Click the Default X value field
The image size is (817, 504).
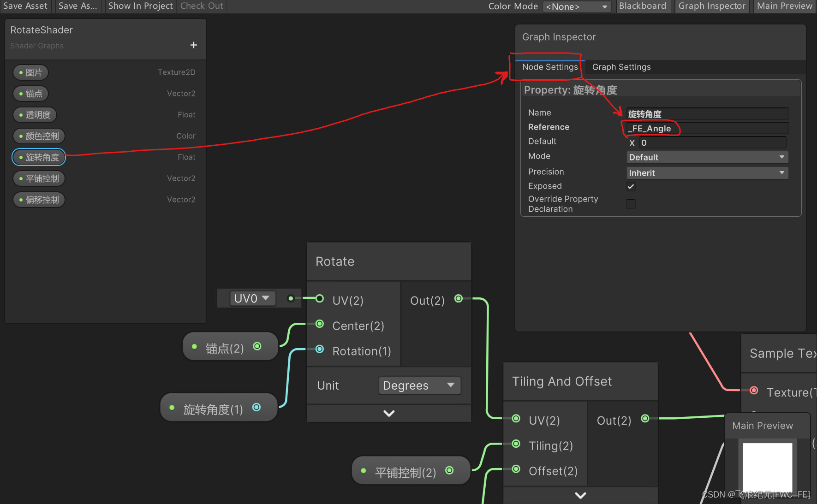(713, 142)
